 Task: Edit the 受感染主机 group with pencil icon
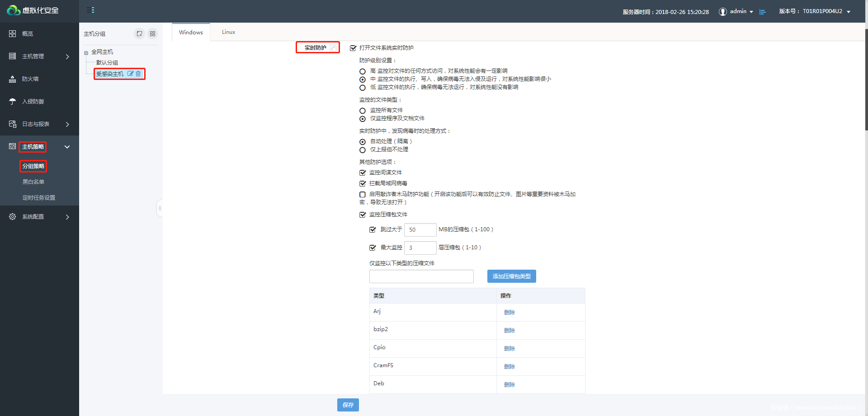(131, 74)
